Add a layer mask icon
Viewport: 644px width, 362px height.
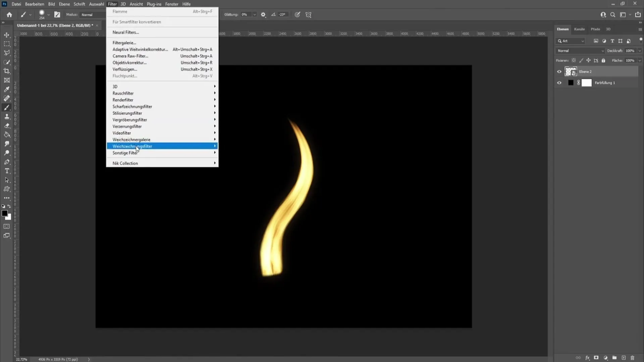596,358
